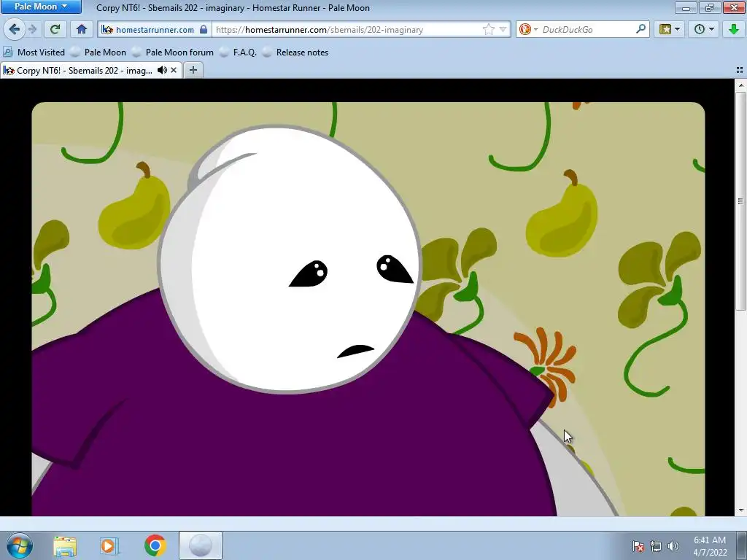Open the DuckDuckGo search engine selector
747x560 pixels.
pos(528,29)
